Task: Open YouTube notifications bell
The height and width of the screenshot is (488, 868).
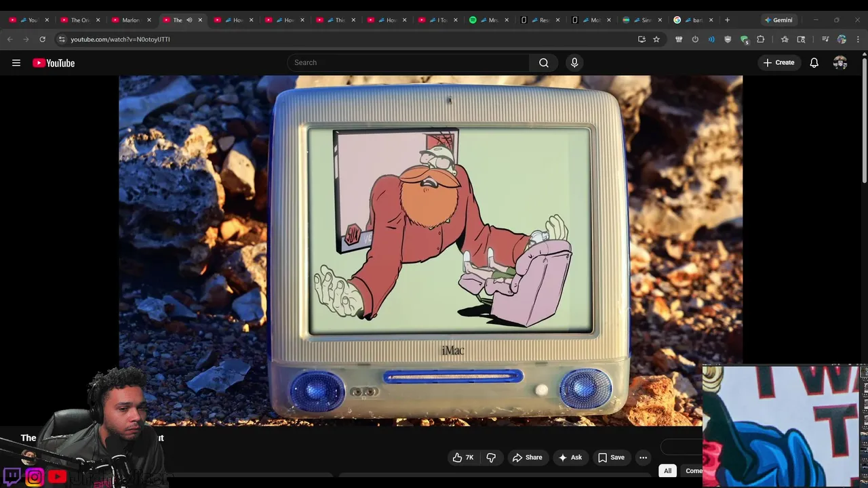Action: coord(814,62)
